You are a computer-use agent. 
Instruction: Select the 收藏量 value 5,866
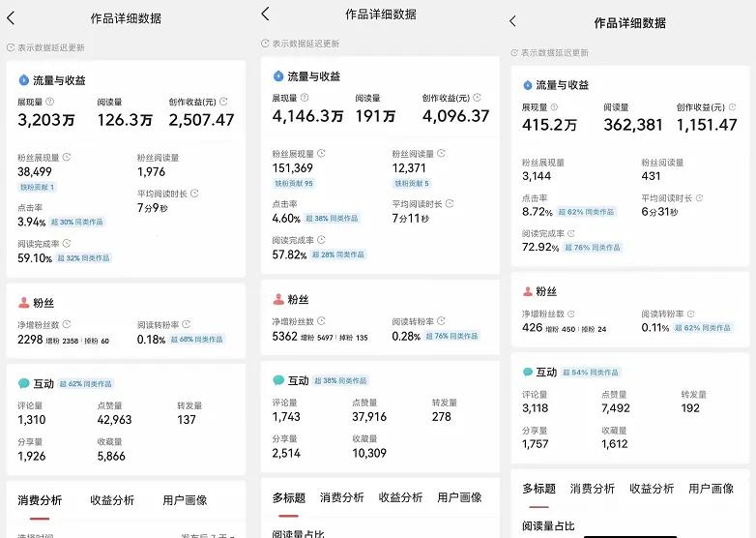tap(111, 456)
